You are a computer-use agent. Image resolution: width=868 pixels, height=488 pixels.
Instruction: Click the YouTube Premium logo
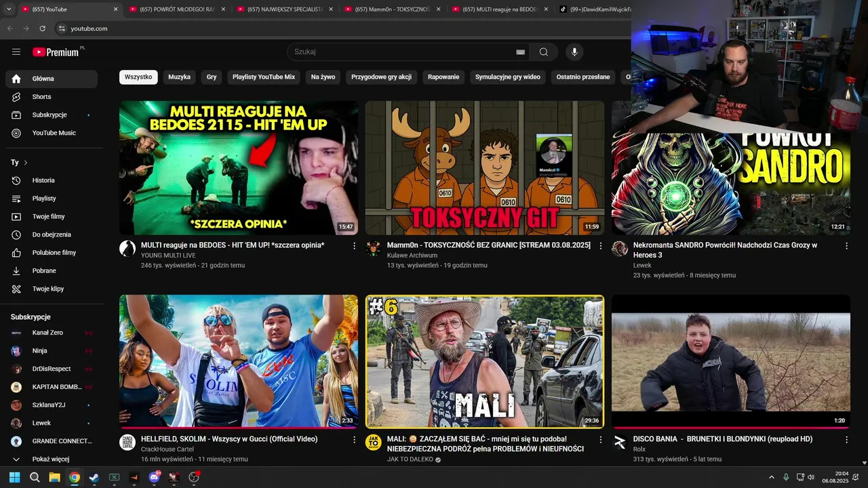click(x=56, y=52)
